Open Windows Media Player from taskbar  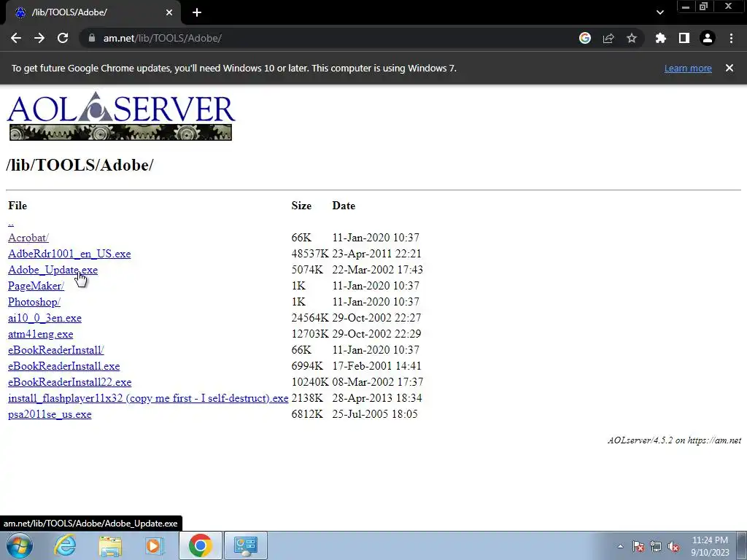[x=155, y=545]
